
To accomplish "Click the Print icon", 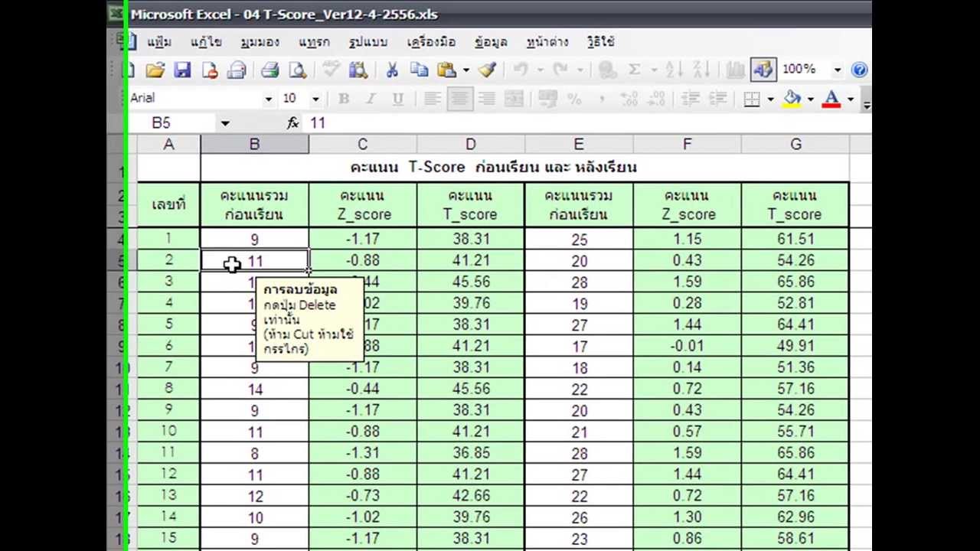I will point(269,70).
